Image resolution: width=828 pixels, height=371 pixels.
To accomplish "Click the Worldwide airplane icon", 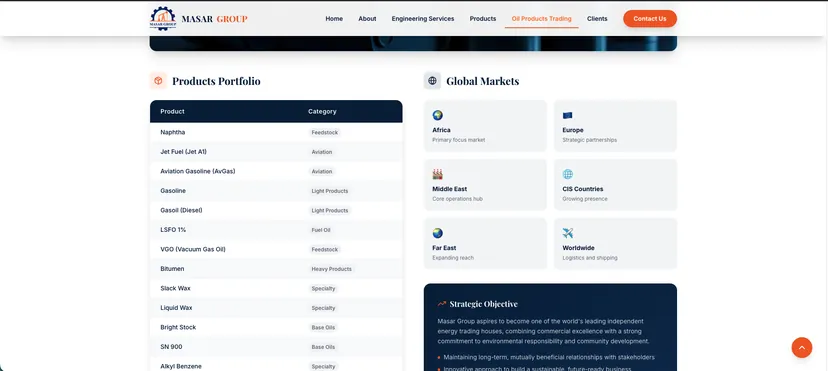I will tap(568, 233).
